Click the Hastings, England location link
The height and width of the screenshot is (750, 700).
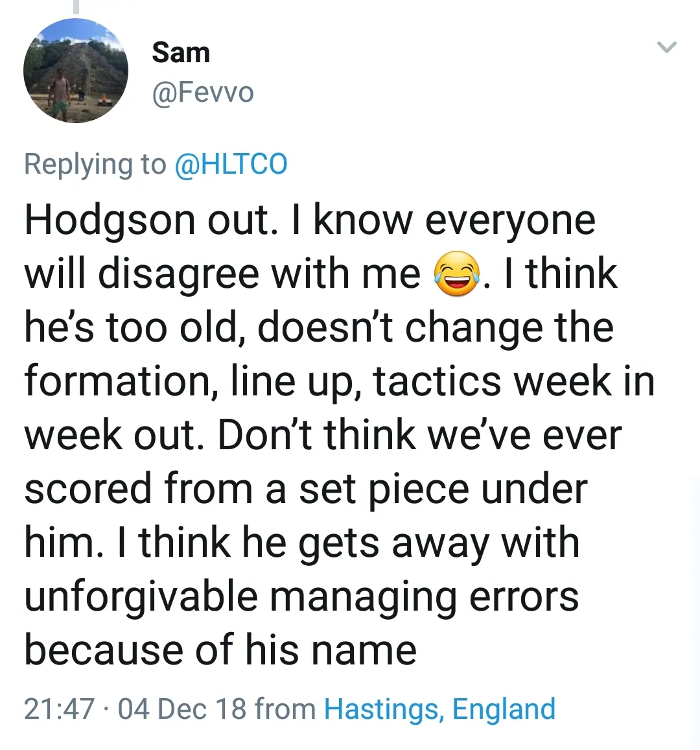(x=439, y=709)
